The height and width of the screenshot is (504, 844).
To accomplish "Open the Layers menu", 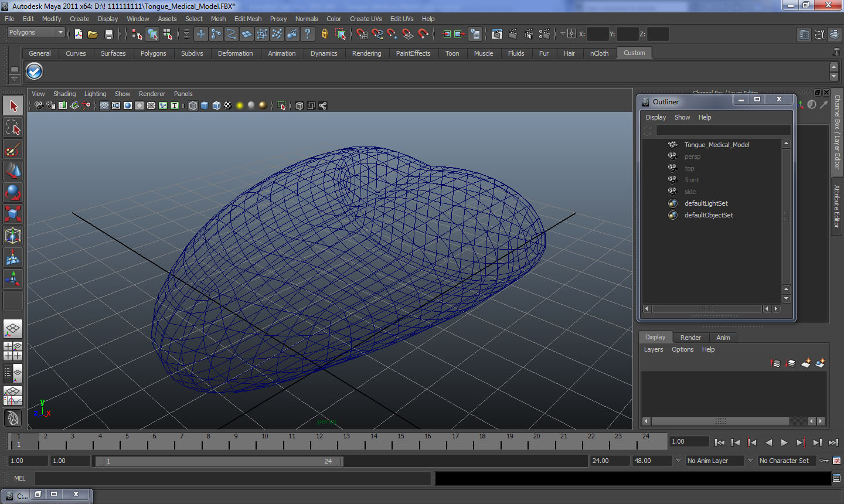I will [654, 349].
